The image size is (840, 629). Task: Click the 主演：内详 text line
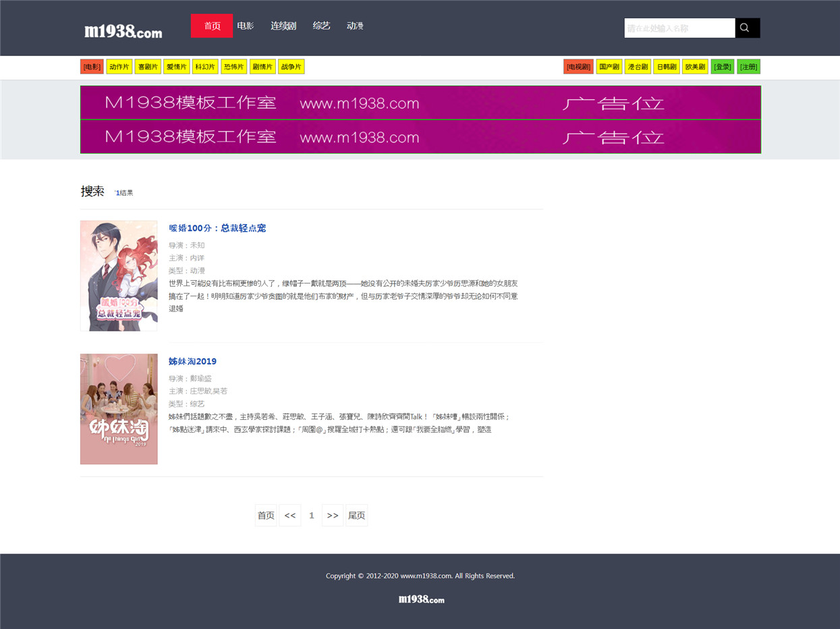[187, 258]
